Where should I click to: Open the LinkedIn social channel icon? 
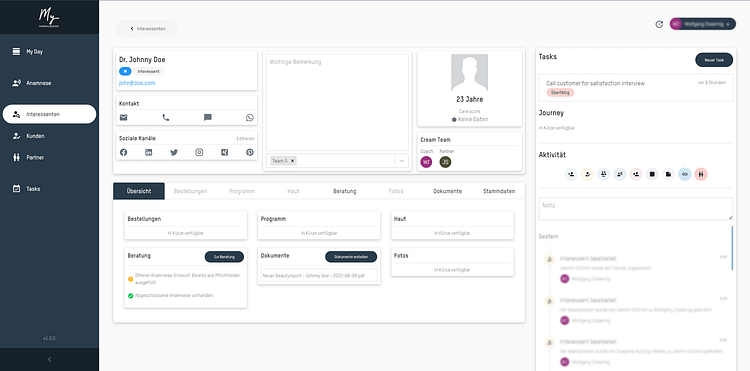(x=149, y=153)
